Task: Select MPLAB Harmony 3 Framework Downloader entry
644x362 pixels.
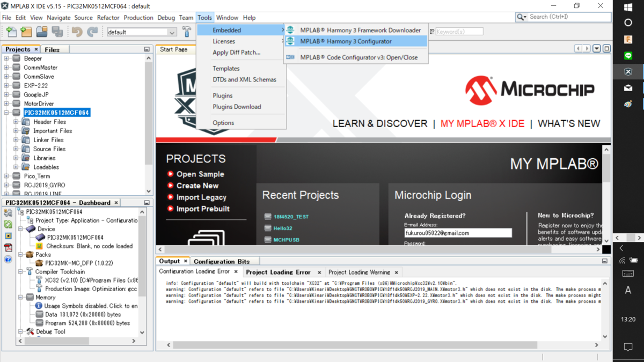Action: click(x=356, y=30)
